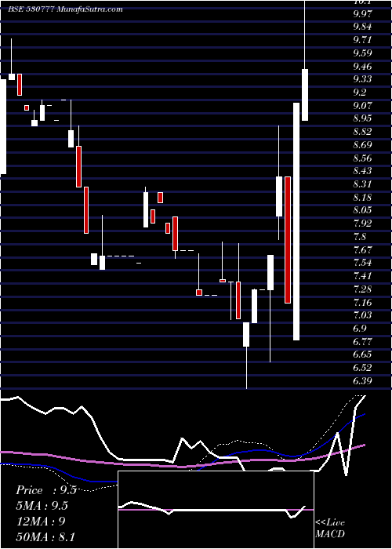
Task: Click the 9.2 price axis label
Action: [x=360, y=93]
